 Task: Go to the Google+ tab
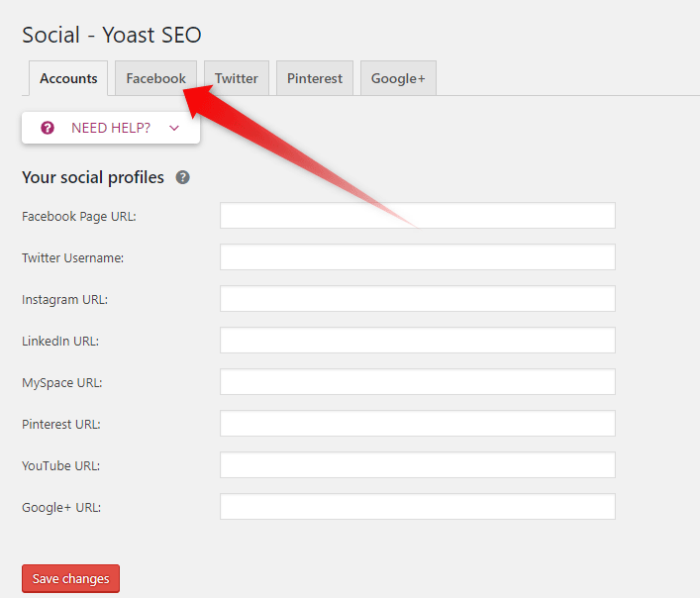click(x=397, y=79)
